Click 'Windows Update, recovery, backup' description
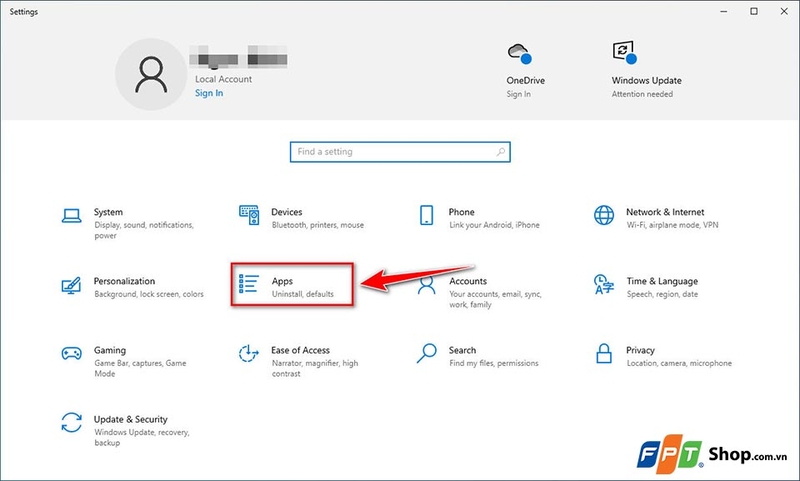The height and width of the screenshot is (481, 800). (x=142, y=437)
